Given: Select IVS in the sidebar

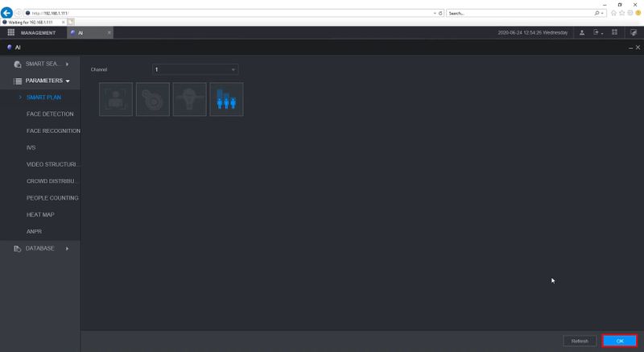Looking at the screenshot, I should click(31, 148).
